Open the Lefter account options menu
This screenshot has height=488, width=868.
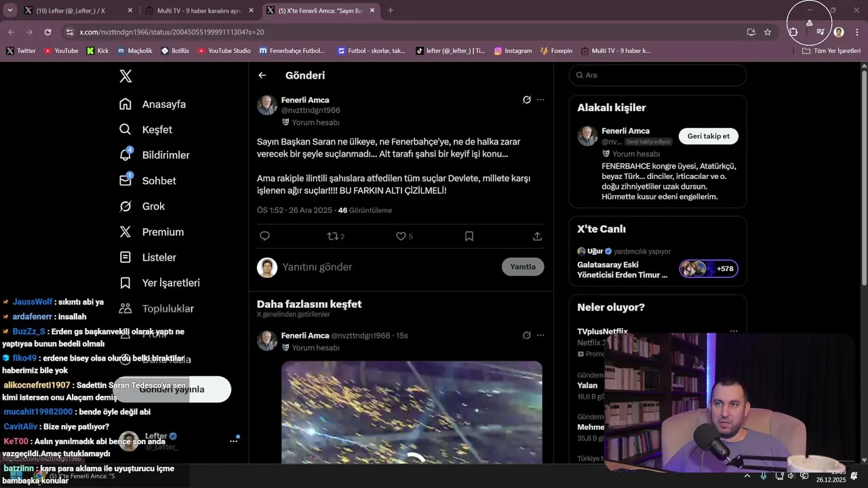pyautogui.click(x=233, y=441)
